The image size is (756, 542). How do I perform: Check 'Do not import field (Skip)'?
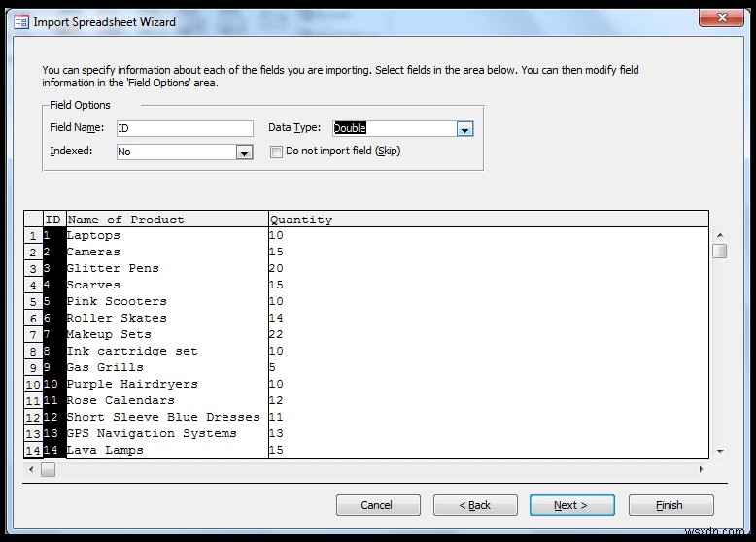[276, 152]
